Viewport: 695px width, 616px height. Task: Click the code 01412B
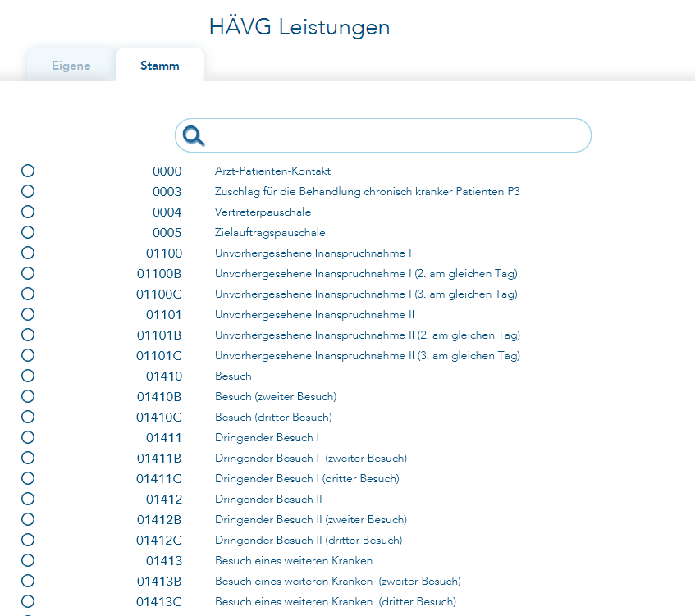point(159,520)
